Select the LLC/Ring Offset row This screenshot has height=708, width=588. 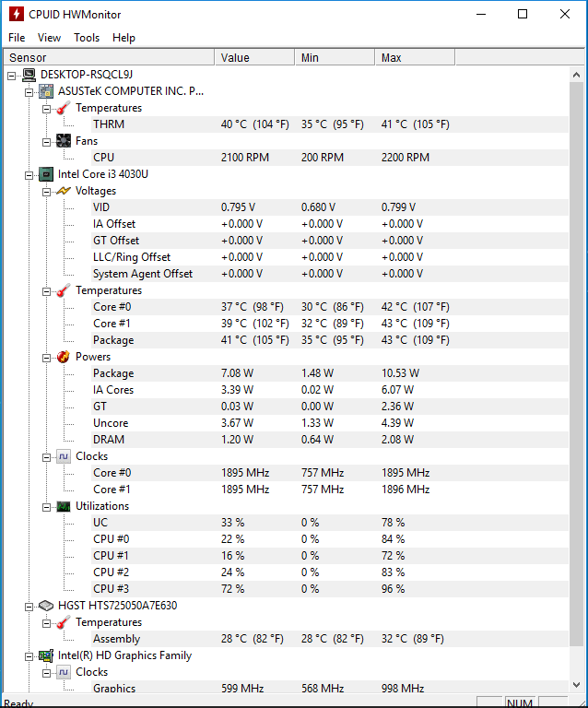[330, 257]
